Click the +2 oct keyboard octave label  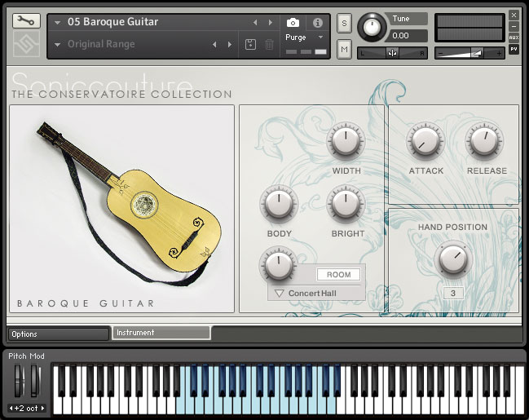pos(26,409)
